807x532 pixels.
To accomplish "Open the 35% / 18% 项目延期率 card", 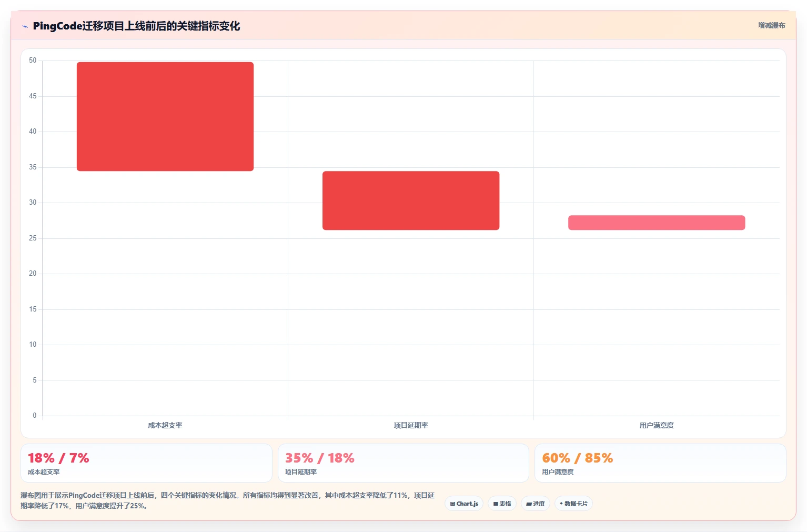I will [x=403, y=463].
